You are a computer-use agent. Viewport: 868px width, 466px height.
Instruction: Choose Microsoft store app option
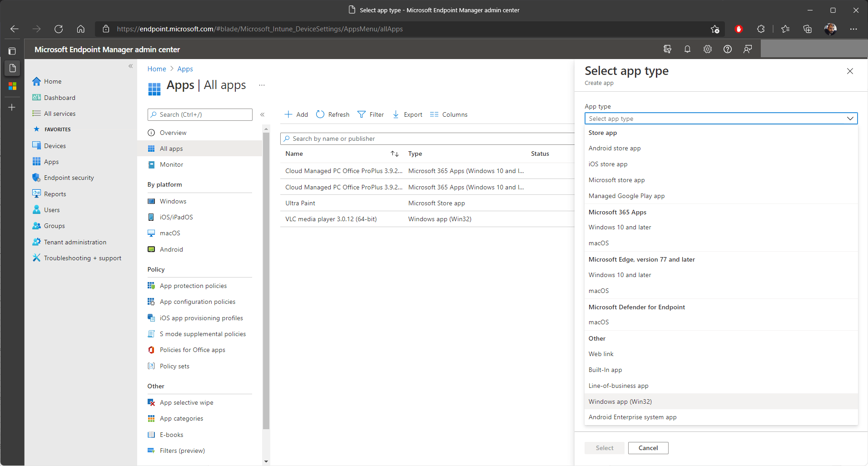pos(721,180)
